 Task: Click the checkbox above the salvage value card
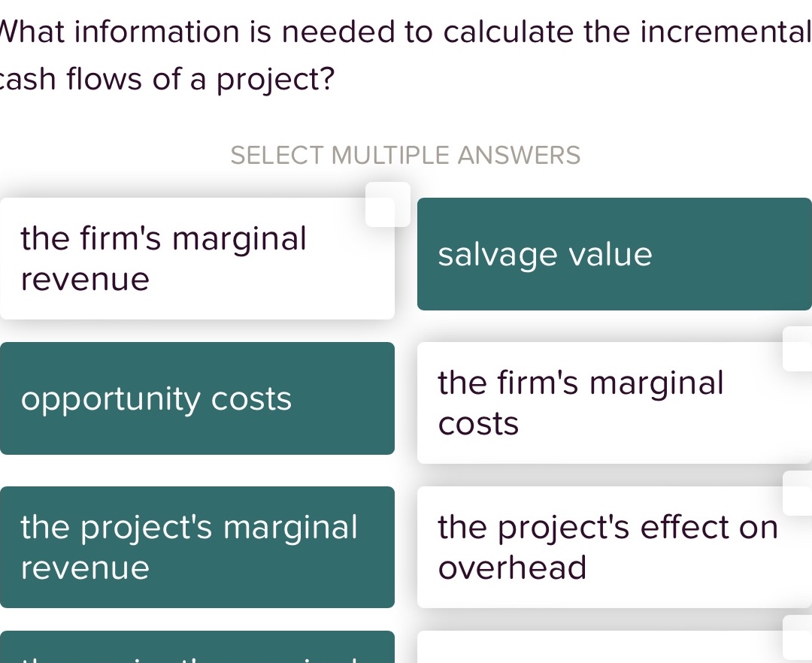coord(388,204)
